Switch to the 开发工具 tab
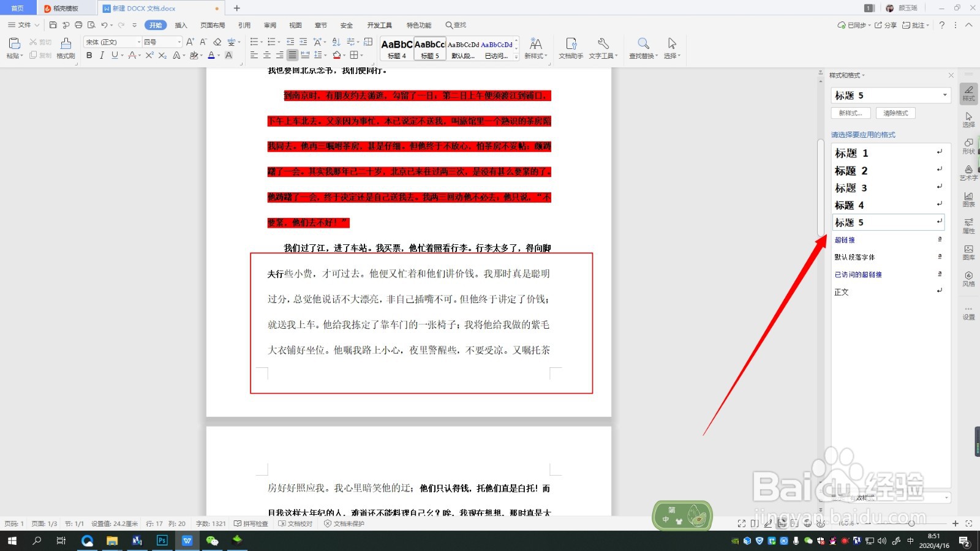 click(x=380, y=25)
